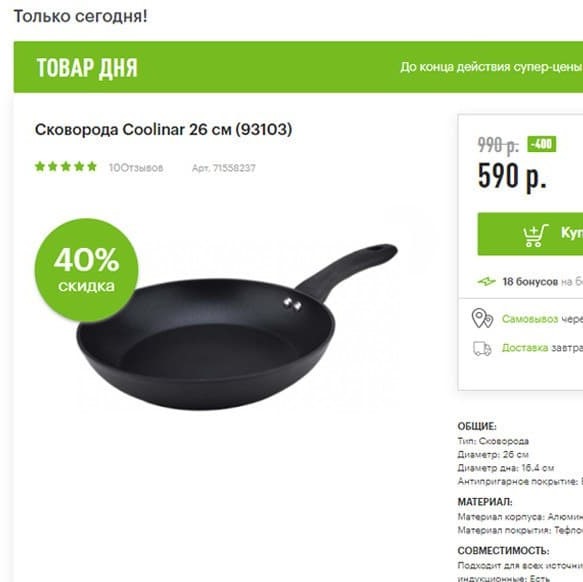583x582 pixels.
Task: Click the 590 р. current price
Action: [x=512, y=176]
